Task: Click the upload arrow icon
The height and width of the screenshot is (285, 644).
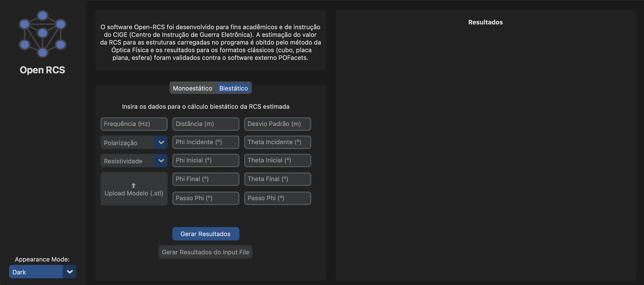Action: [x=134, y=185]
